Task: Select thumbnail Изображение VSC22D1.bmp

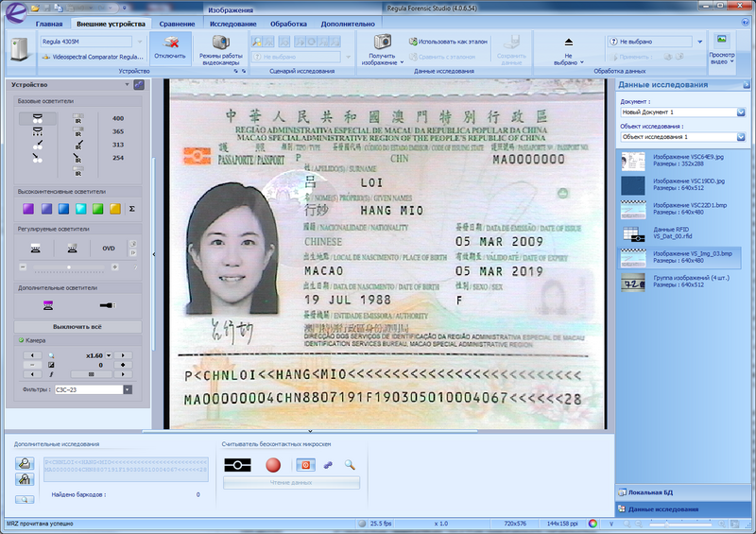Action: click(x=632, y=208)
